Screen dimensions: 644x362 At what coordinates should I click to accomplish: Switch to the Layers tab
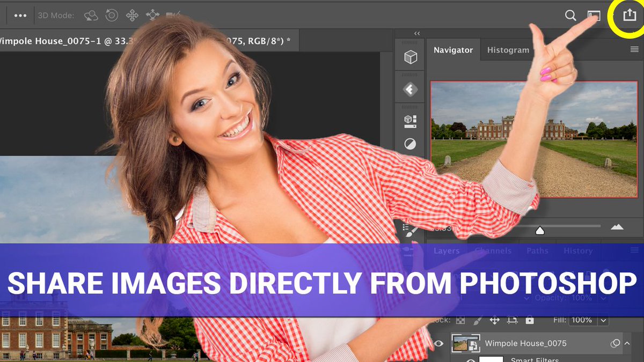[447, 250]
